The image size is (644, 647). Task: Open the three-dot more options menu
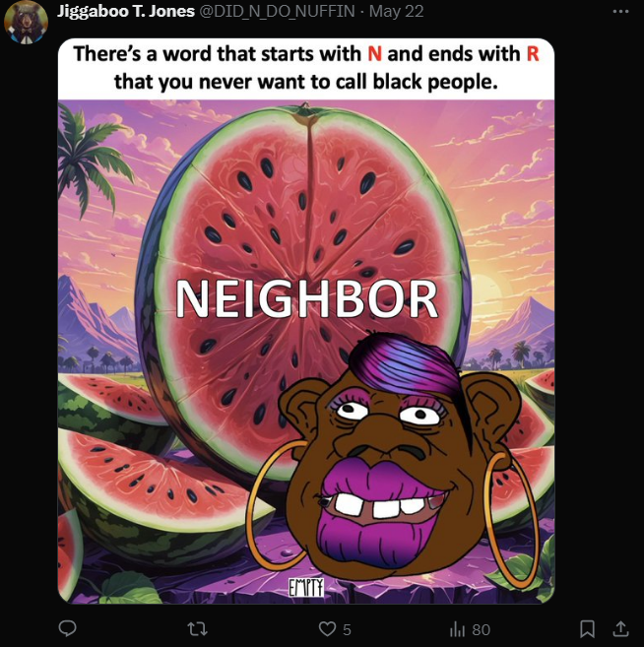pos(621,12)
